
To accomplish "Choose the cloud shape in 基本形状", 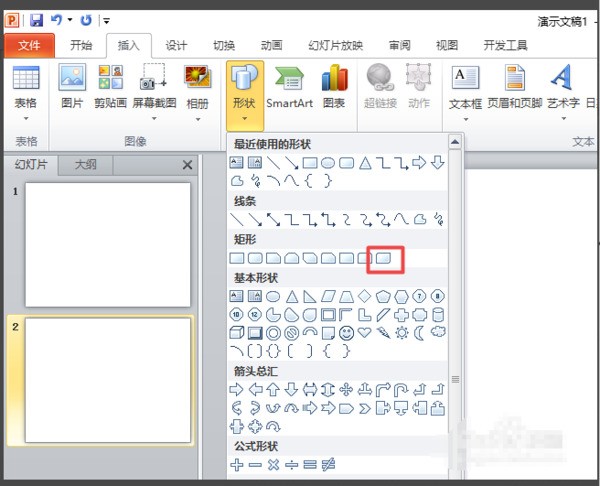I will coord(438,332).
